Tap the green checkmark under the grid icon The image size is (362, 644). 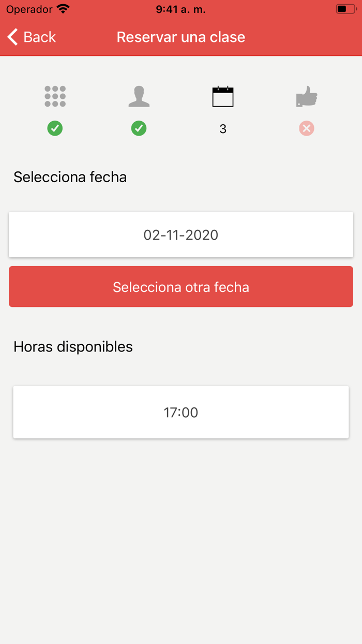55,128
